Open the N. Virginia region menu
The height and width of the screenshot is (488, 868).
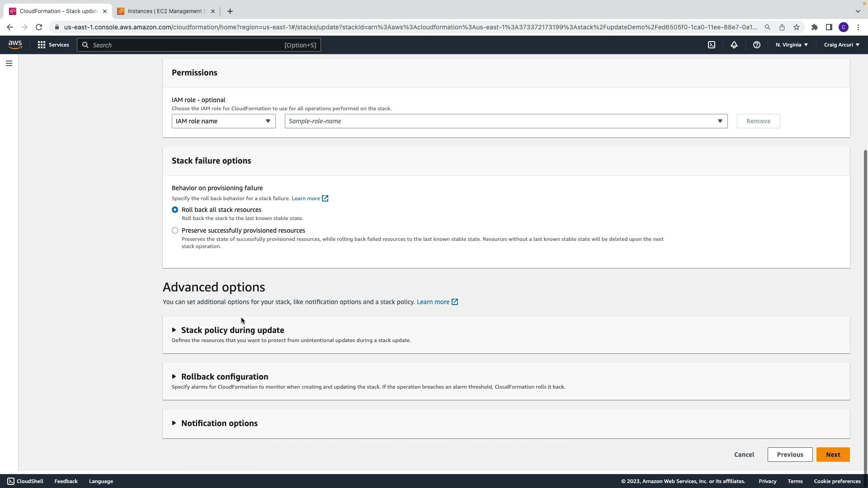[791, 45]
